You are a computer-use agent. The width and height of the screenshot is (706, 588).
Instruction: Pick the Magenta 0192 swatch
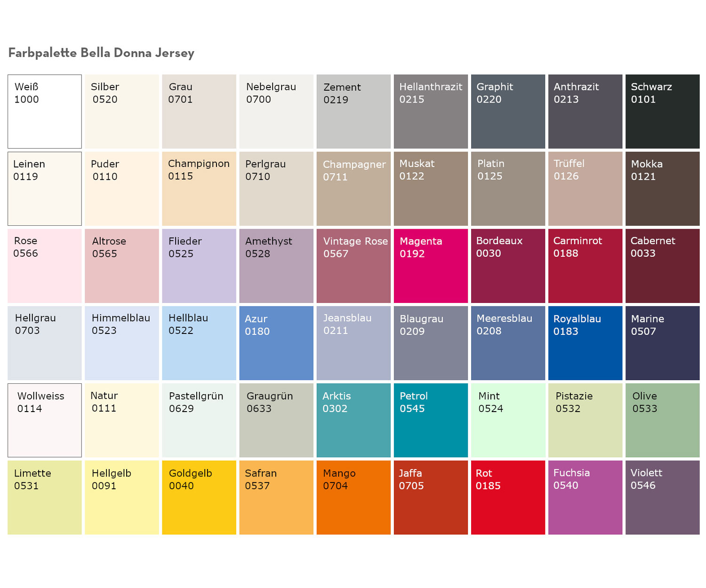[431, 266]
